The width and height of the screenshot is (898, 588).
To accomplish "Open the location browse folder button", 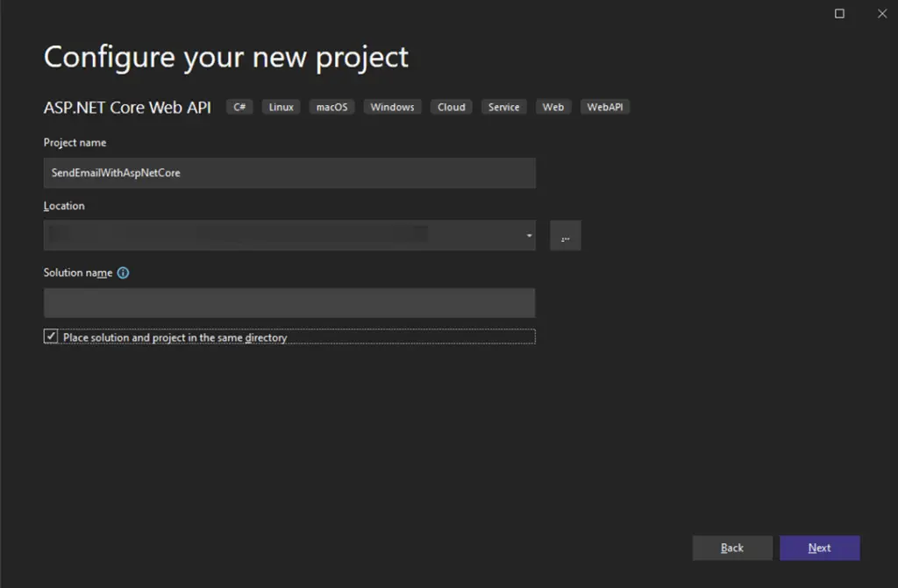I will click(566, 236).
